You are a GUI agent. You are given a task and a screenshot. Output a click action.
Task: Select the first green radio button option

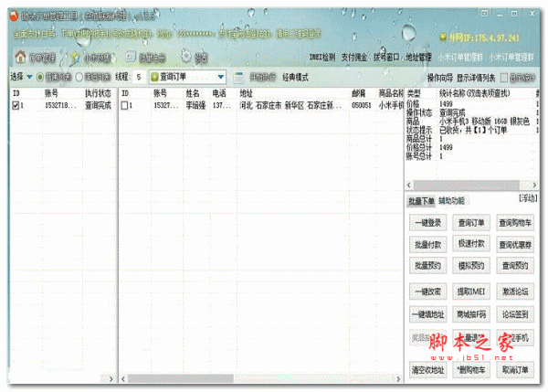click(x=38, y=78)
